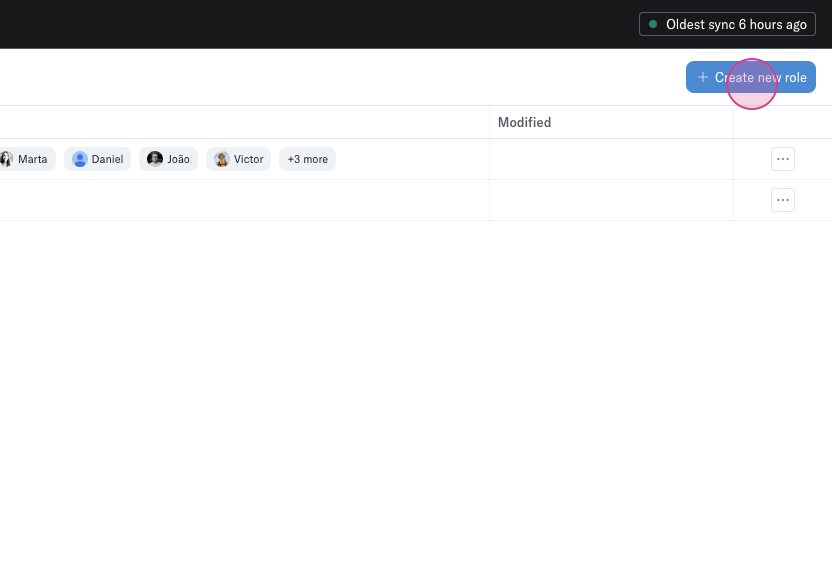The width and height of the screenshot is (832, 576).
Task: Select the Victor user chip
Action: click(x=238, y=159)
